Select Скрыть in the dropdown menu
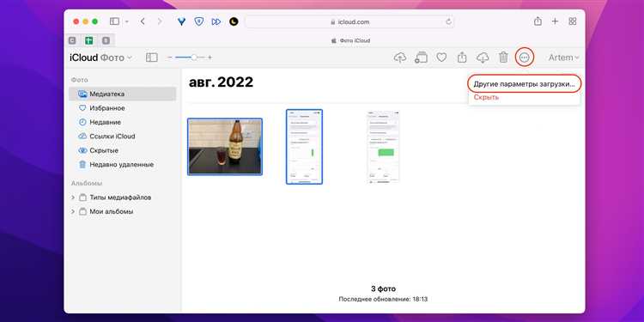The height and width of the screenshot is (322, 644). point(486,97)
